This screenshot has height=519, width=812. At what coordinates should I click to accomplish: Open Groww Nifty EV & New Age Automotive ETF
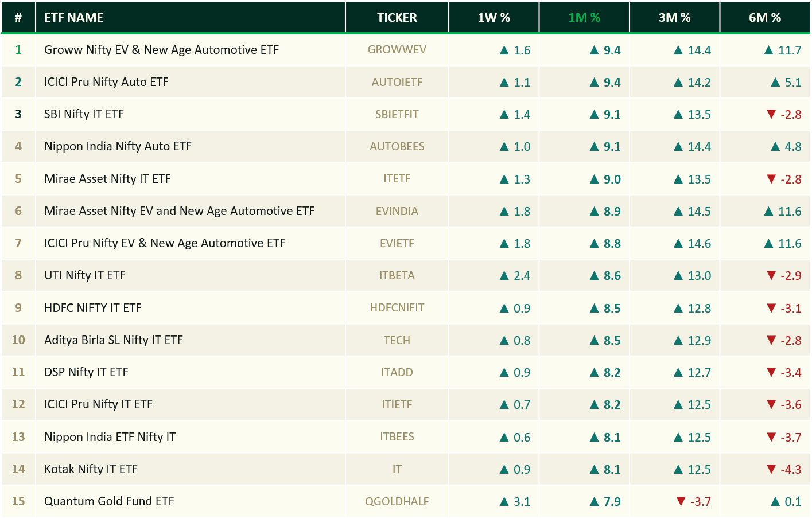[x=162, y=50]
